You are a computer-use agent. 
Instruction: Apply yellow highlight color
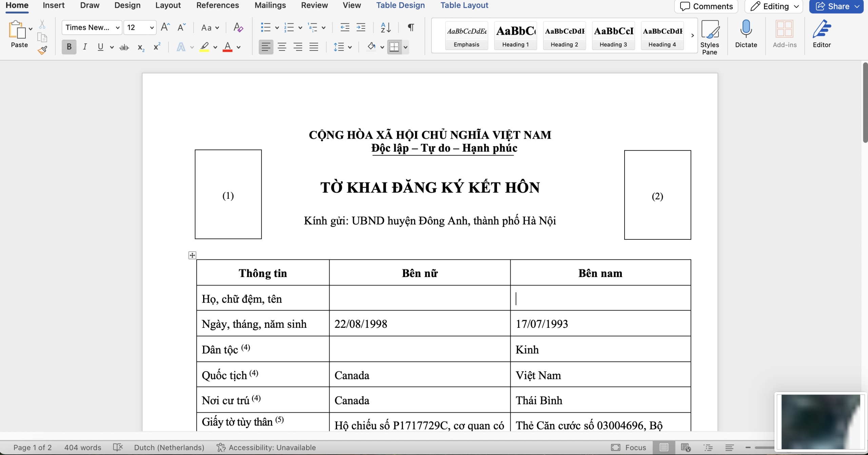(x=204, y=47)
